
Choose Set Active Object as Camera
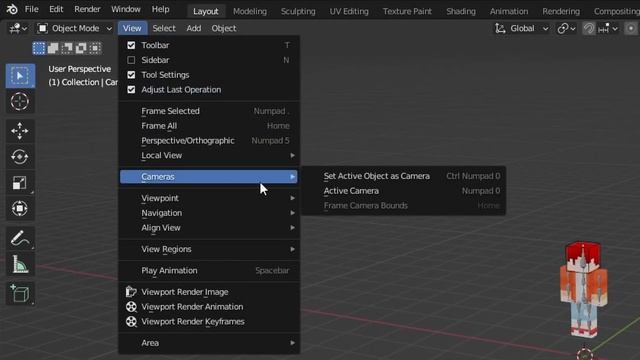point(403,176)
